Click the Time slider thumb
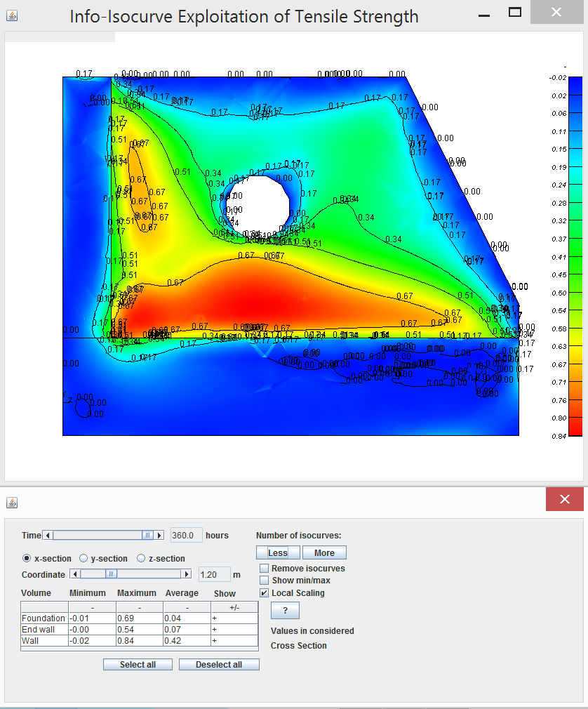The image size is (588, 709). coord(147,536)
